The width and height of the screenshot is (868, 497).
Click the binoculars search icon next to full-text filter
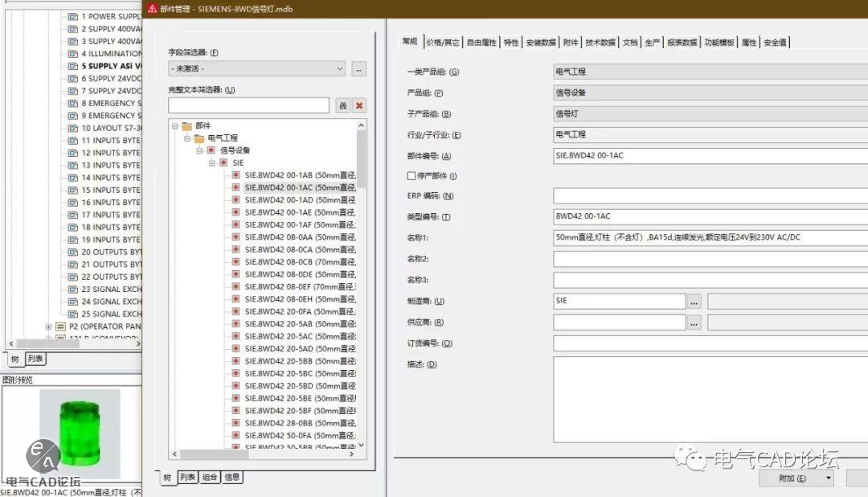pyautogui.click(x=342, y=105)
